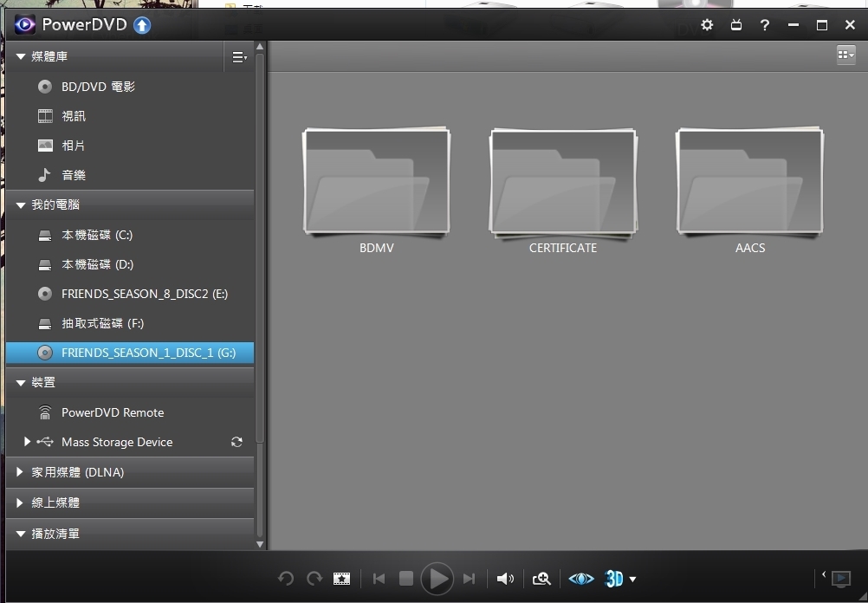Image resolution: width=868 pixels, height=603 pixels.
Task: Open the BDMV folder
Action: 377,191
